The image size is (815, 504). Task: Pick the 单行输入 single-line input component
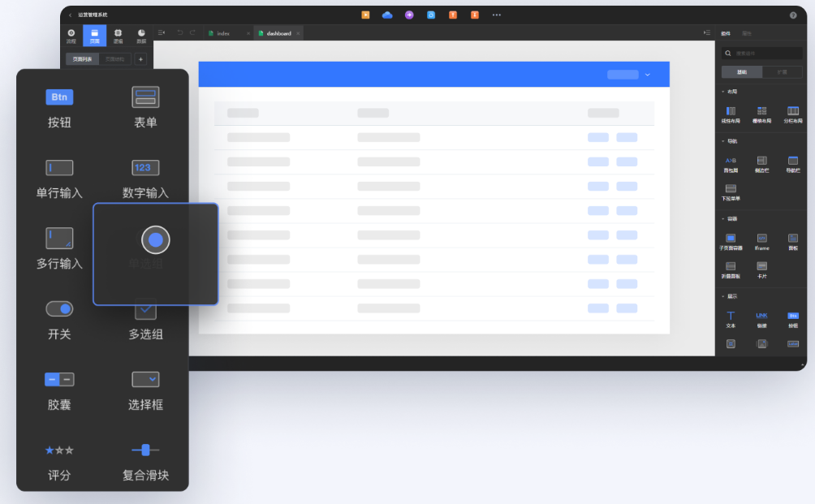[59, 179]
